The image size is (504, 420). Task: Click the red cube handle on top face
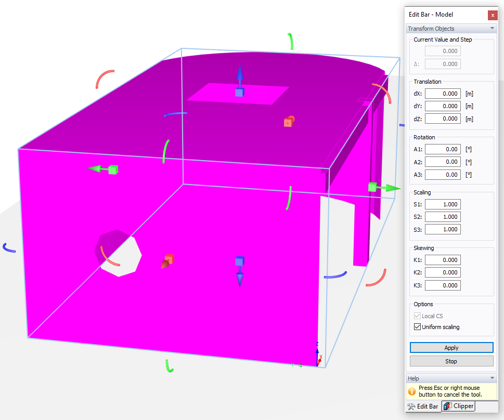click(289, 122)
